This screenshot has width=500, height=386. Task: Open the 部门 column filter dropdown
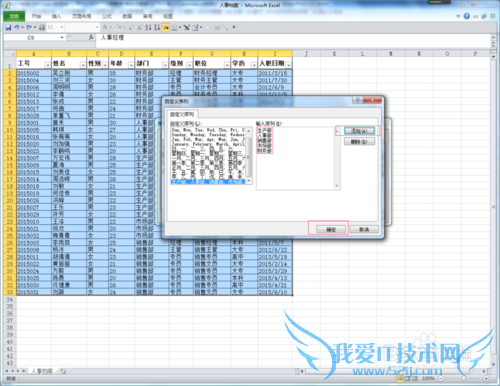pos(165,65)
